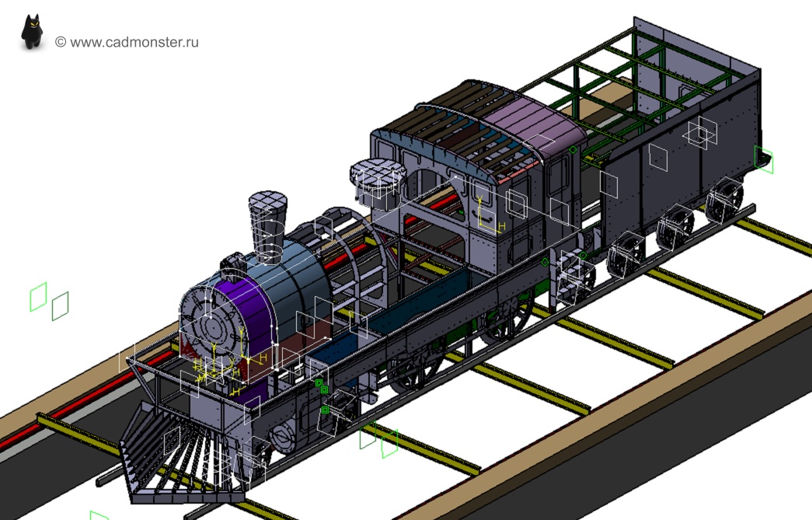Select the locomotive smokestack chimney
The width and height of the screenshot is (812, 520).
tap(268, 226)
